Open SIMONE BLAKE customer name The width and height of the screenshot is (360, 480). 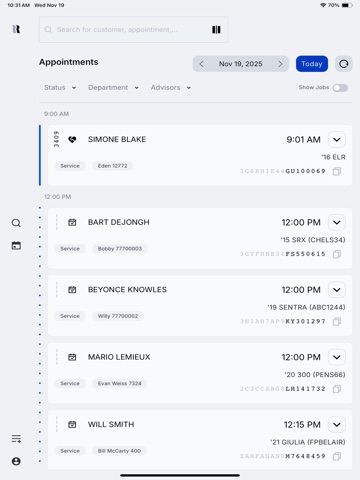[117, 139]
